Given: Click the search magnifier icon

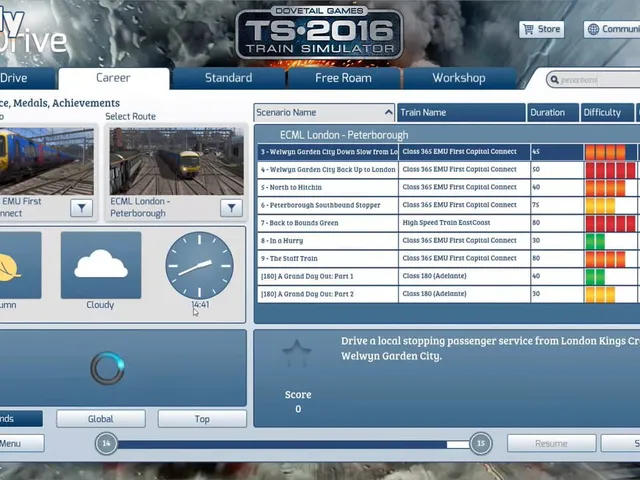Looking at the screenshot, I should (x=554, y=80).
